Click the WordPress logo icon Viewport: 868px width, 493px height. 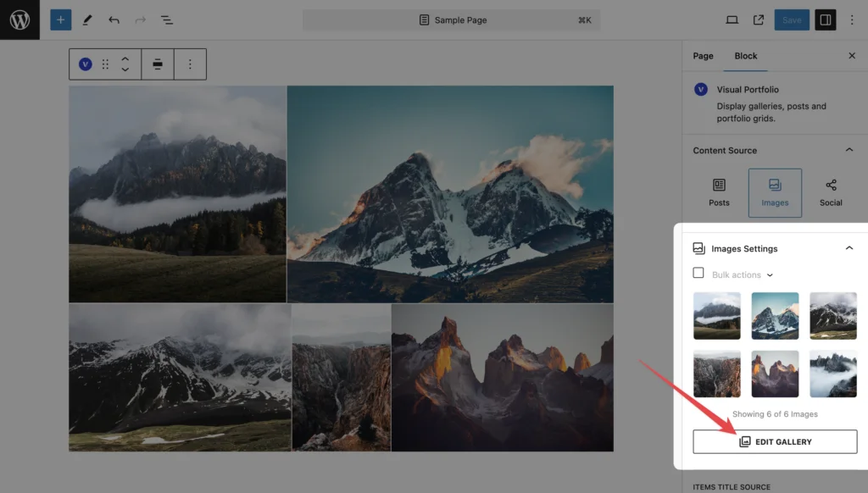tap(19, 19)
